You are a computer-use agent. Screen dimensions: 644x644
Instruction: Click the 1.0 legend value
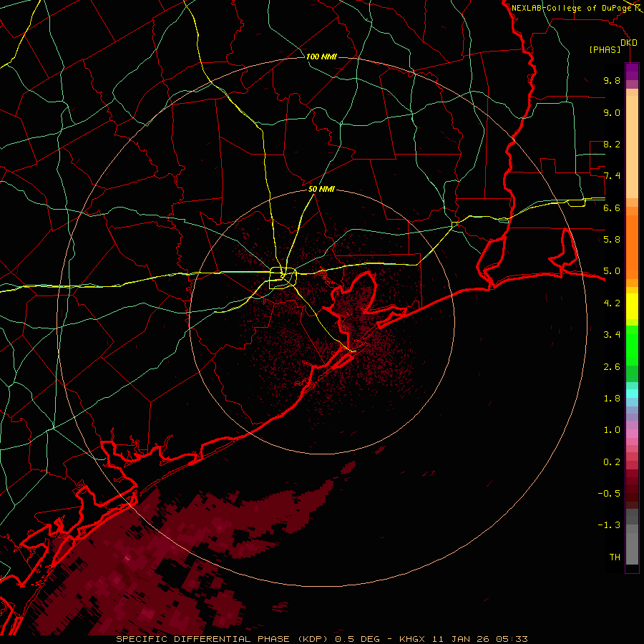[x=612, y=430]
